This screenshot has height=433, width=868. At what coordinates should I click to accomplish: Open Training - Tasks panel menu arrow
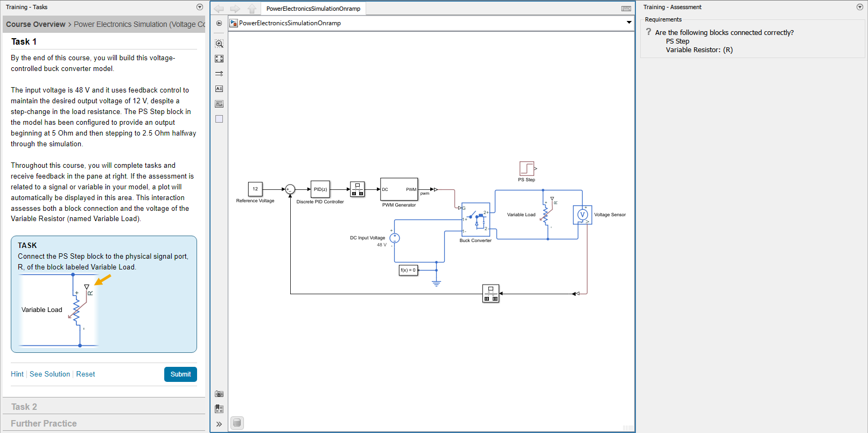[200, 7]
